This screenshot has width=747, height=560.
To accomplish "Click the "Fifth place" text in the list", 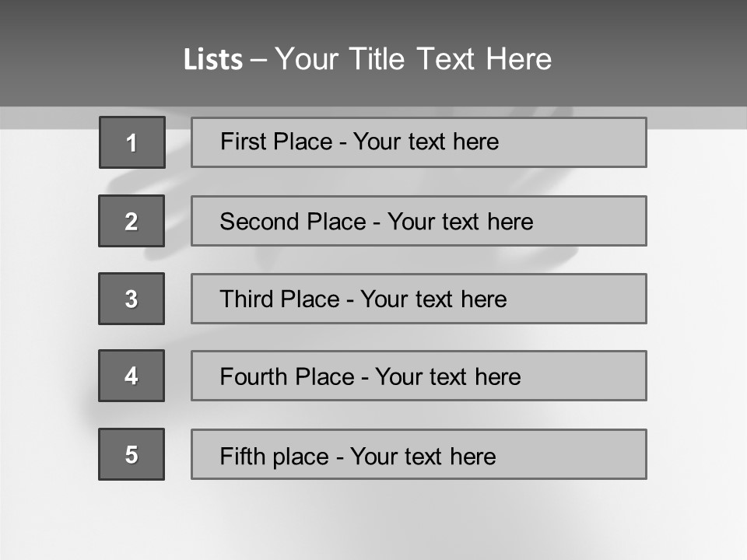I will click(x=274, y=457).
